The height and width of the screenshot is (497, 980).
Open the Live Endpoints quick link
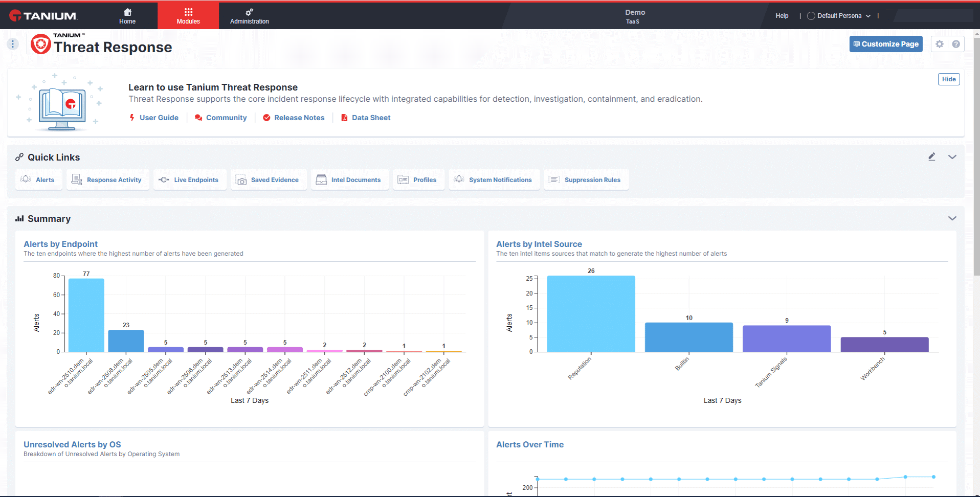190,179
